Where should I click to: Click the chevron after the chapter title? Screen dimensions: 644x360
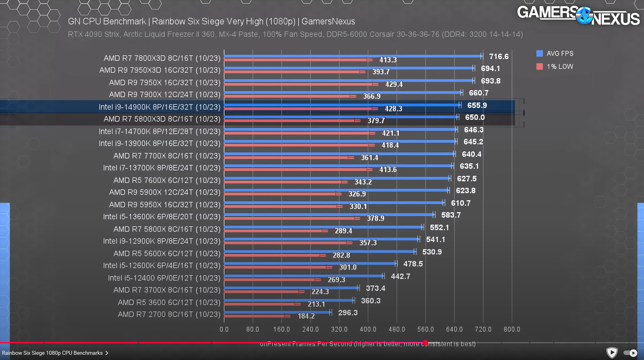[x=107, y=353]
